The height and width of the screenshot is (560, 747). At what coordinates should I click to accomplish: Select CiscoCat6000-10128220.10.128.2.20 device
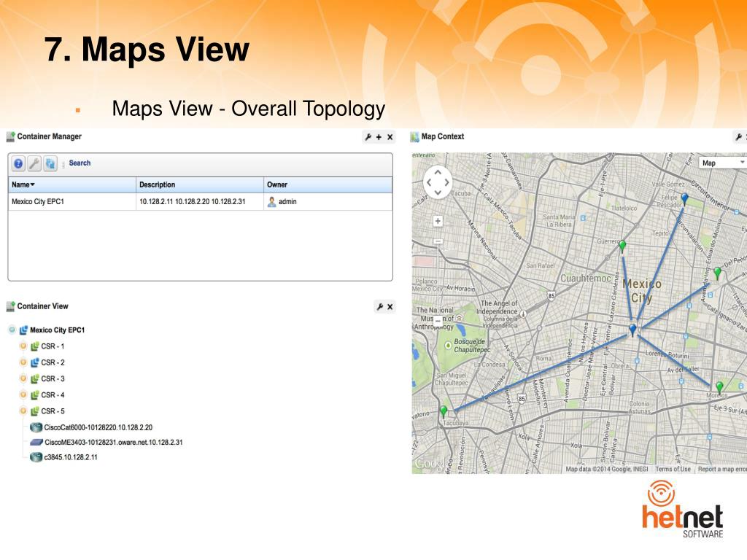[x=98, y=427]
